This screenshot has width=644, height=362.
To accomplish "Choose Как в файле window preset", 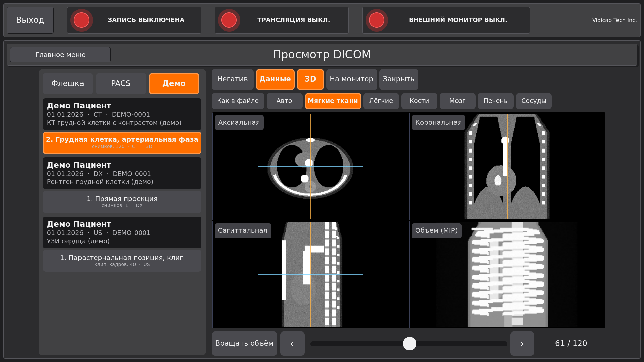I will coord(238,101).
